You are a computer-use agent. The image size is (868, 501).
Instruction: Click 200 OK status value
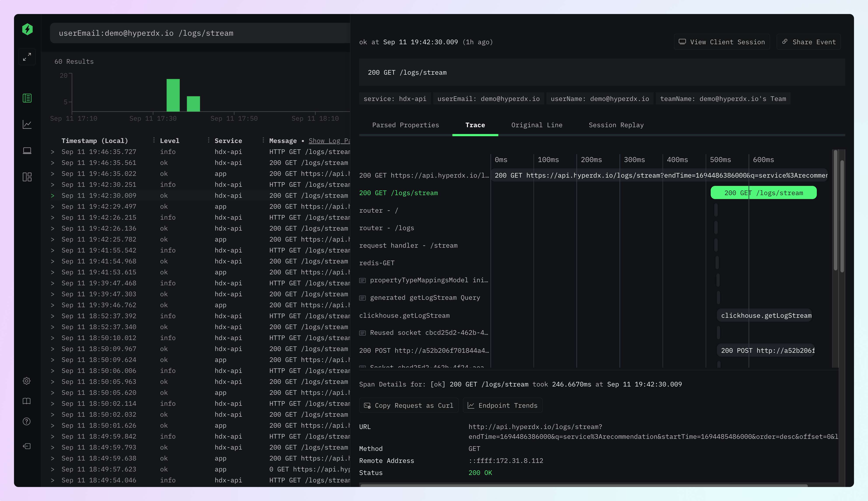[x=480, y=473]
